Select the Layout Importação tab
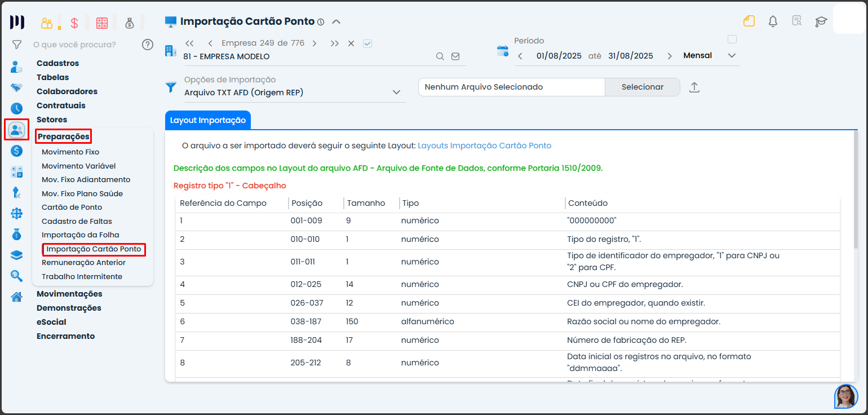Screen dimensions: 868x415 tap(207, 120)
